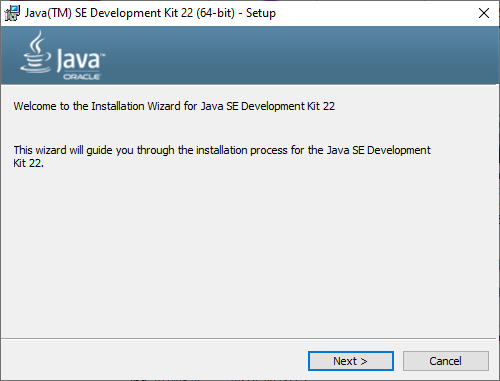Click the ORACLE text below Java logo

pos(82,77)
